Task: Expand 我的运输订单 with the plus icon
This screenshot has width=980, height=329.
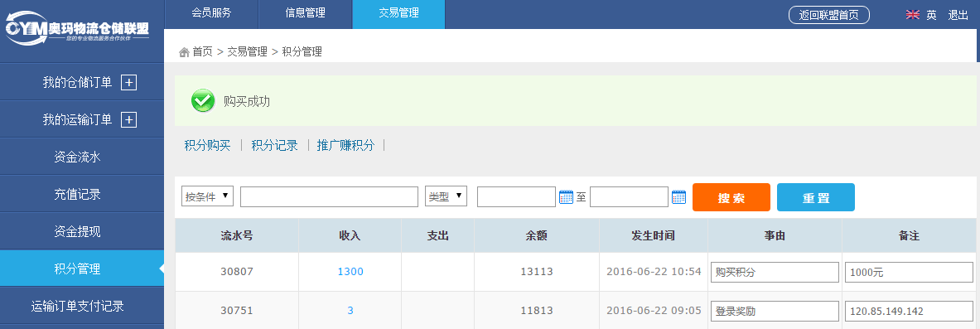Action: point(128,120)
